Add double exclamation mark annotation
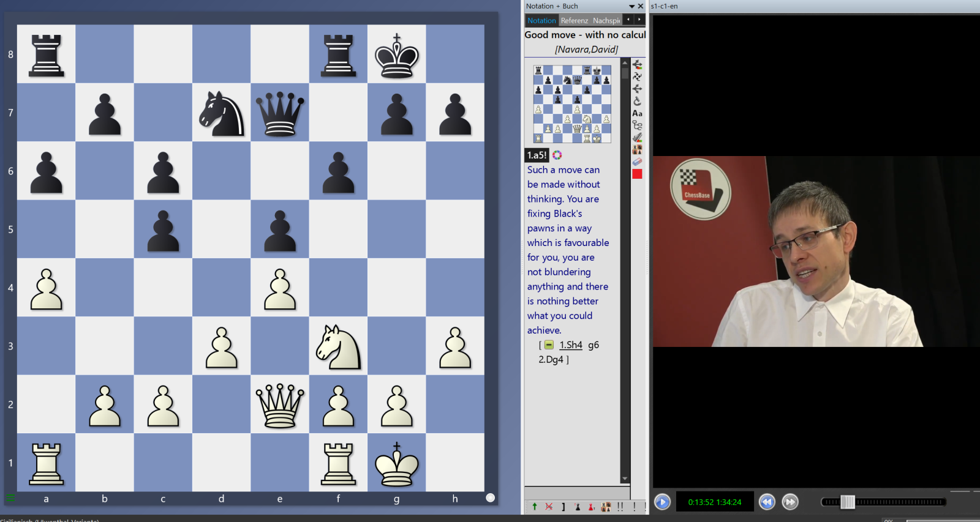 click(620, 507)
